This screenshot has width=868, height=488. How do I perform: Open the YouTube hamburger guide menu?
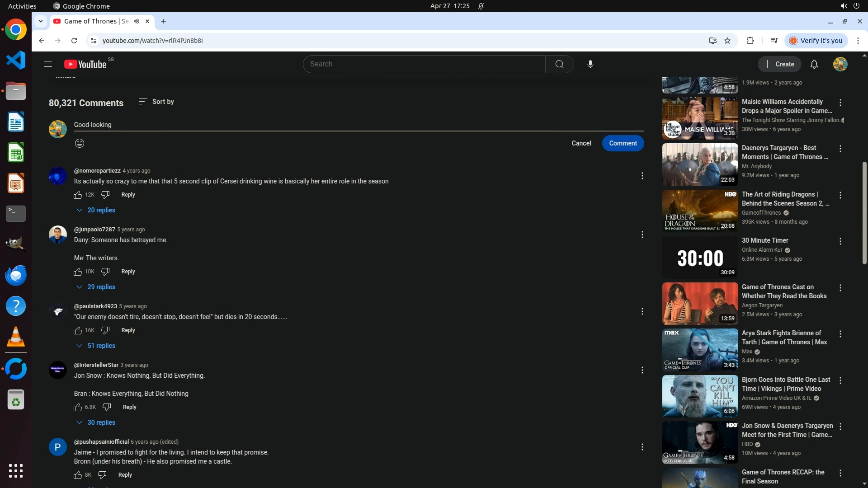tap(48, 64)
